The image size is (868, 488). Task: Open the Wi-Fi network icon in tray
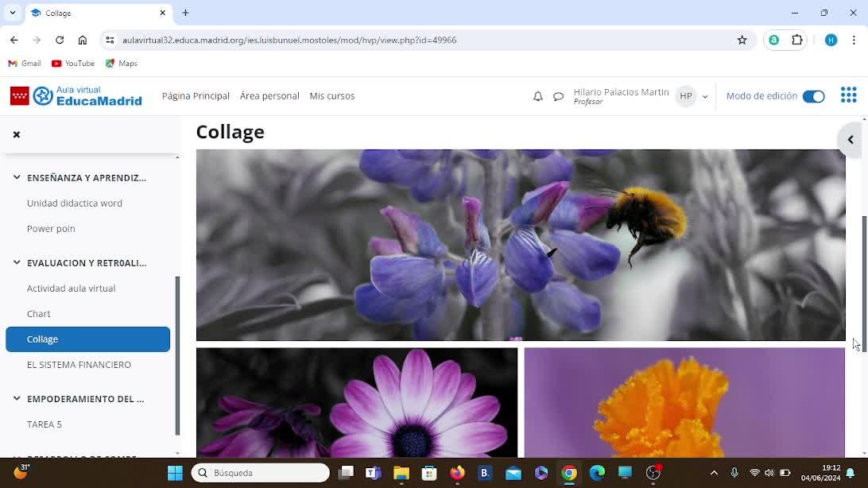coord(754,473)
